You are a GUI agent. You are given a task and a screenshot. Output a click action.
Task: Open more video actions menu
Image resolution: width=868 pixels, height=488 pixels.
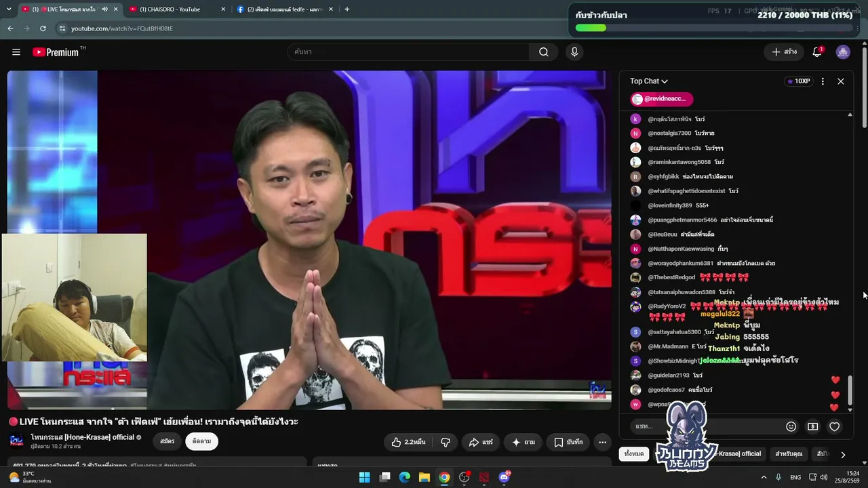[x=602, y=442]
